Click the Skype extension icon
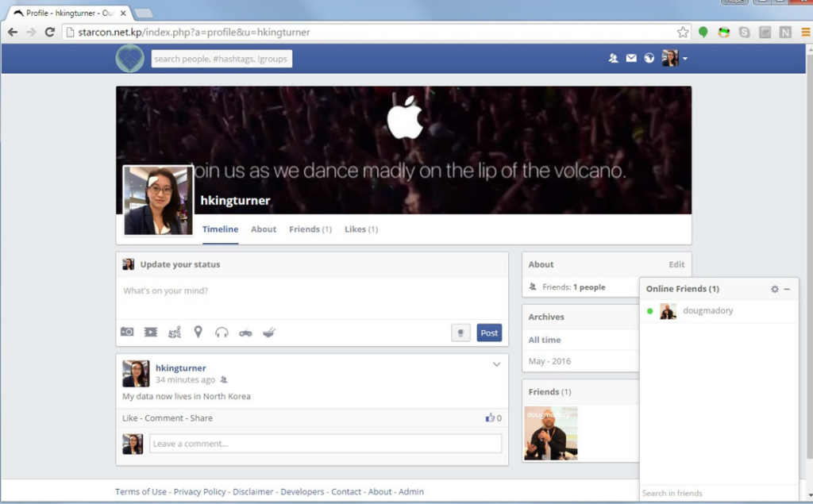The height and width of the screenshot is (504, 813). 745,33
